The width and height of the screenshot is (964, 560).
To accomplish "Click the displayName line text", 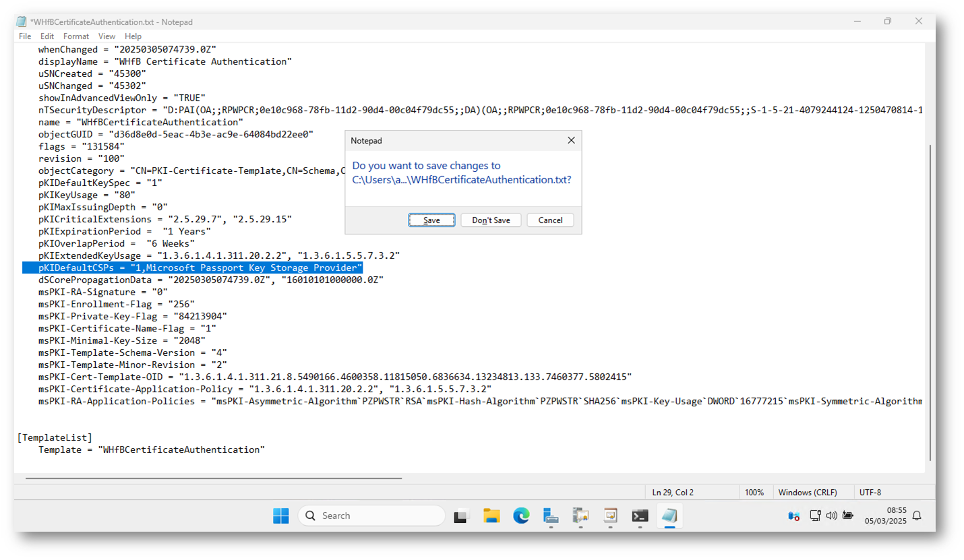I will tap(164, 61).
